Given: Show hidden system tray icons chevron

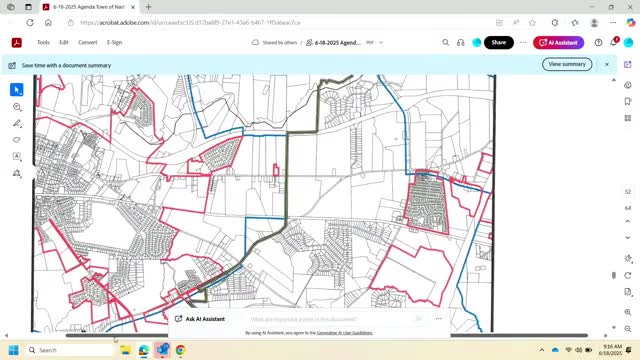Looking at the screenshot, I should pyautogui.click(x=542, y=350).
